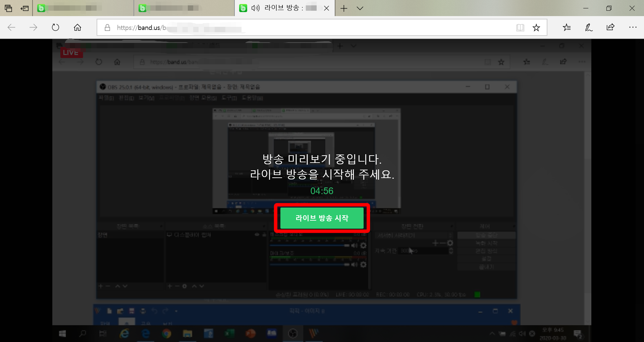644x342 pixels.
Task: Click the 04:56 countdown timer
Action: [x=322, y=191]
